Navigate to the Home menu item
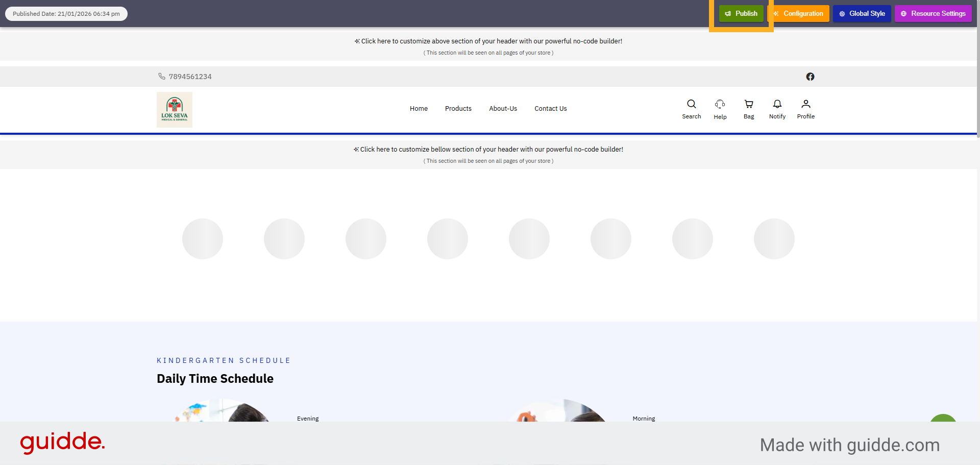The image size is (980, 465). [x=419, y=108]
